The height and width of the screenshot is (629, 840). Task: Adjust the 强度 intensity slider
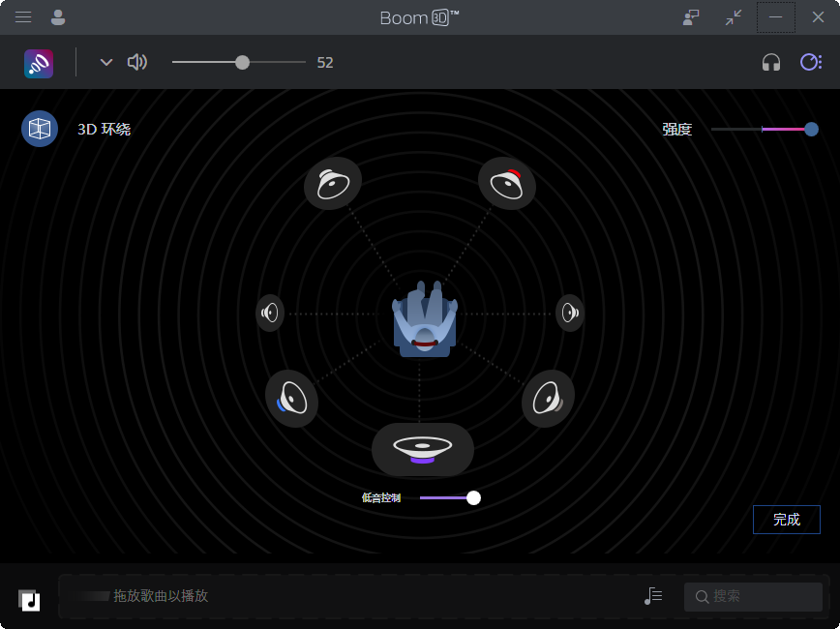[x=765, y=129]
